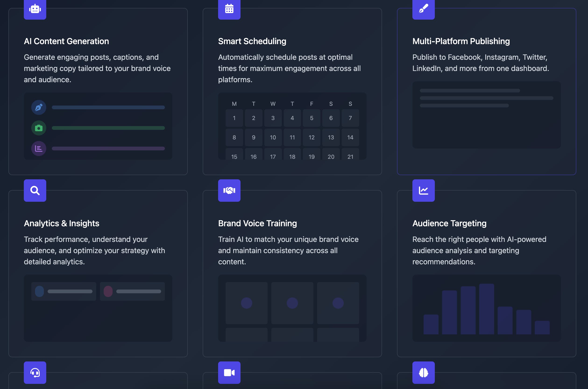
Task: Click the handshake icon above Brand Voice Training
Action: coord(229,191)
